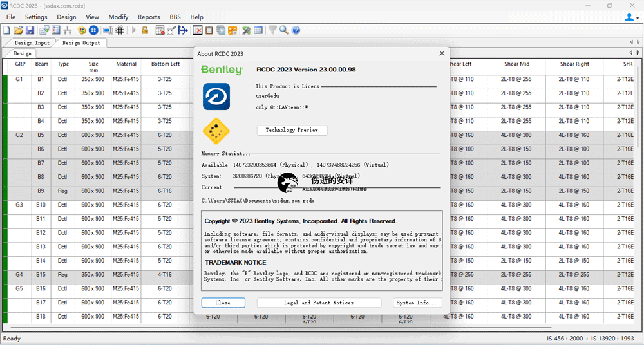Click the Close button in About dialog

point(223,303)
